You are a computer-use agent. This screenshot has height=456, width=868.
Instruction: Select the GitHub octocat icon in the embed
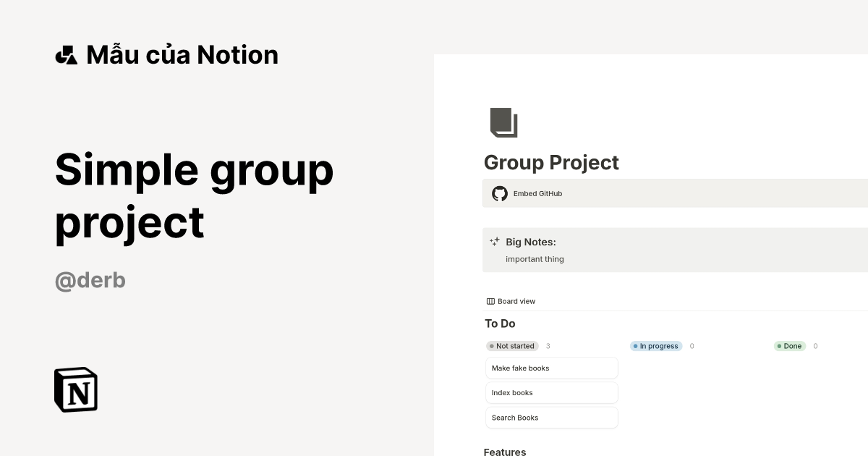coord(500,193)
